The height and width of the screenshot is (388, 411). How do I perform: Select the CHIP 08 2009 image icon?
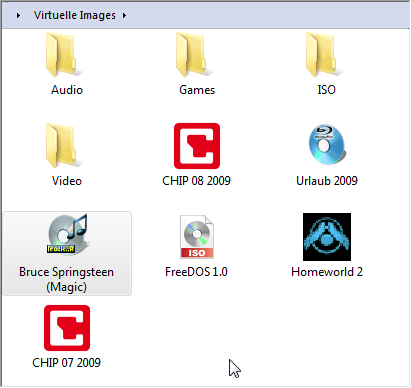point(197,146)
